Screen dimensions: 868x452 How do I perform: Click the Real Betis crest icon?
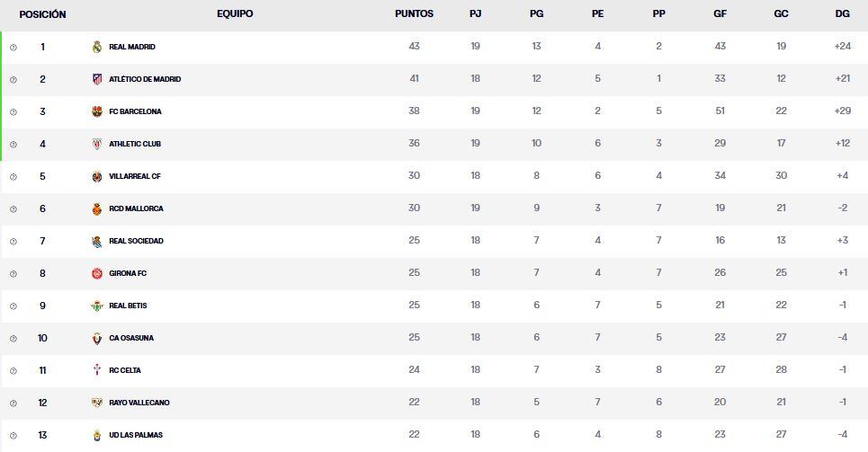click(97, 306)
